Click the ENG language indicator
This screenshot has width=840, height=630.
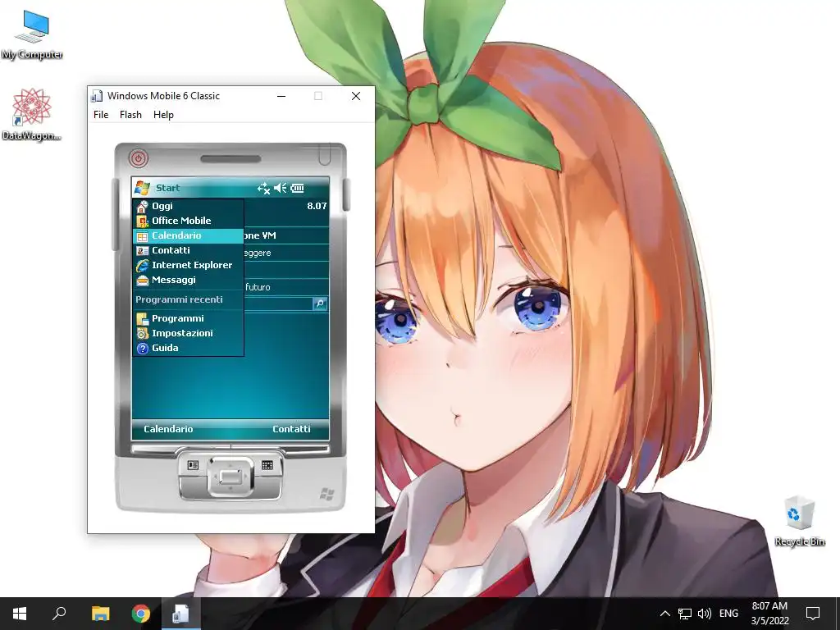728,614
